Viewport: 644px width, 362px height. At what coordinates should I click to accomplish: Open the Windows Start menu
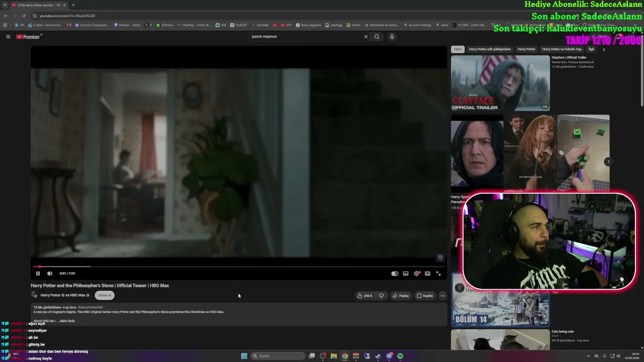[x=244, y=356]
